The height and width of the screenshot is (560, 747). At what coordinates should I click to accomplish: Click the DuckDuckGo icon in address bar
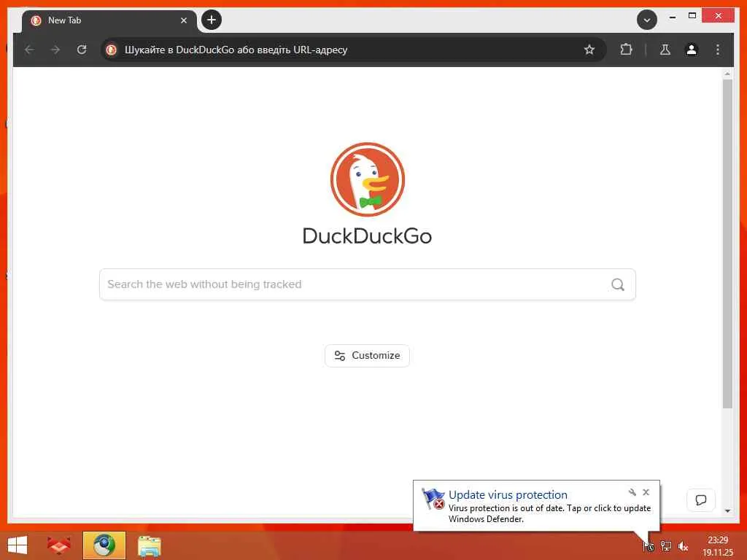[112, 50]
